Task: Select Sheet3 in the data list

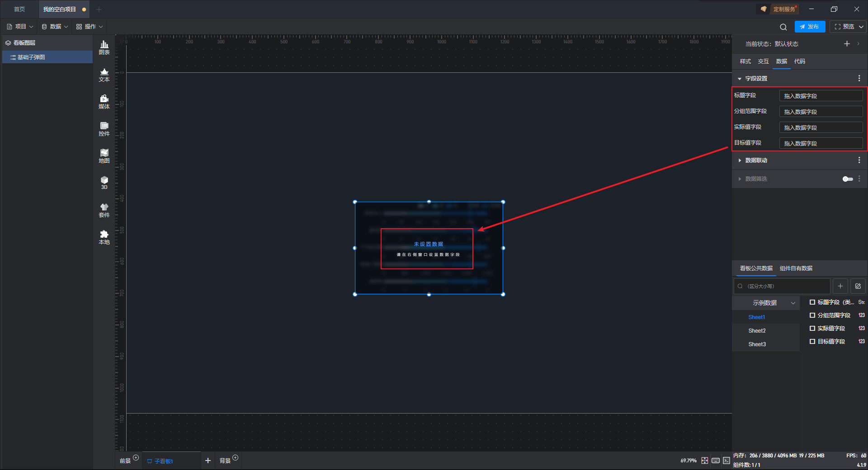Action: [757, 344]
